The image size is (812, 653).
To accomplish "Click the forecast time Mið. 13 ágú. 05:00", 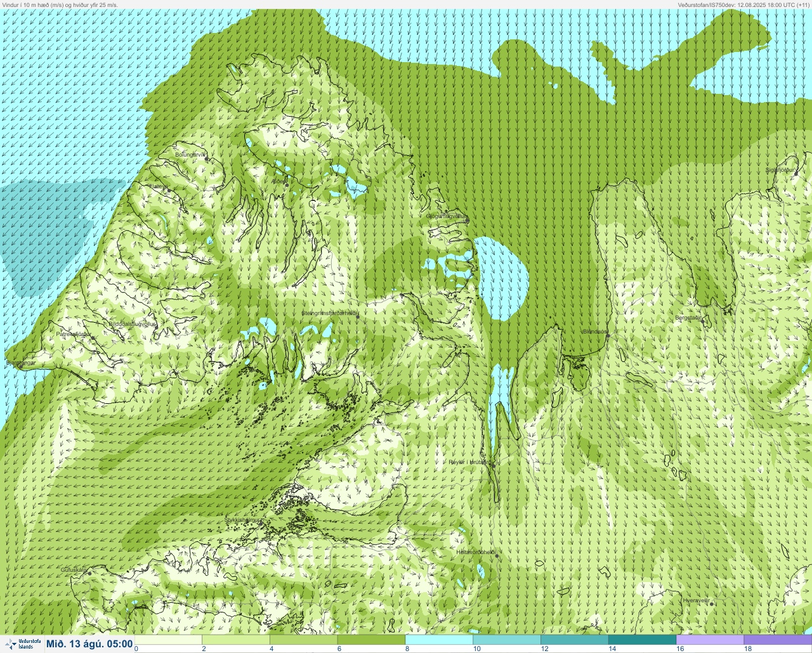I will [x=89, y=644].
